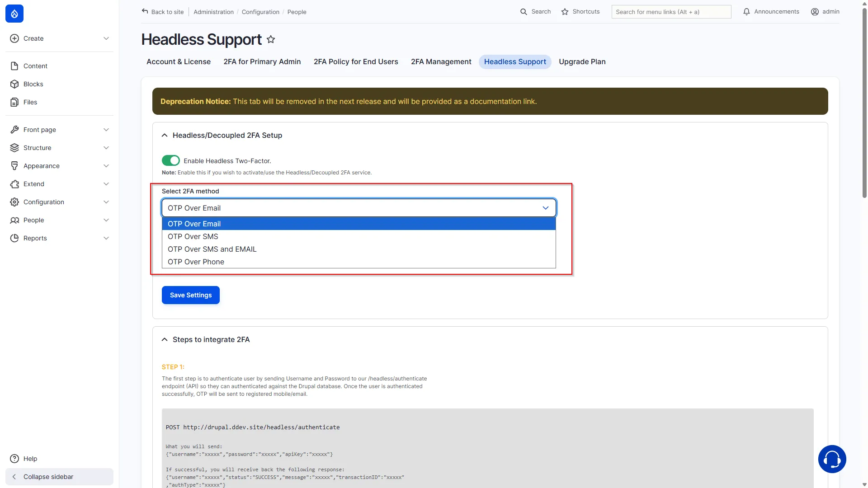Viewport: 868px width, 488px height.
Task: Select the Headless Support tab
Action: pos(515,61)
